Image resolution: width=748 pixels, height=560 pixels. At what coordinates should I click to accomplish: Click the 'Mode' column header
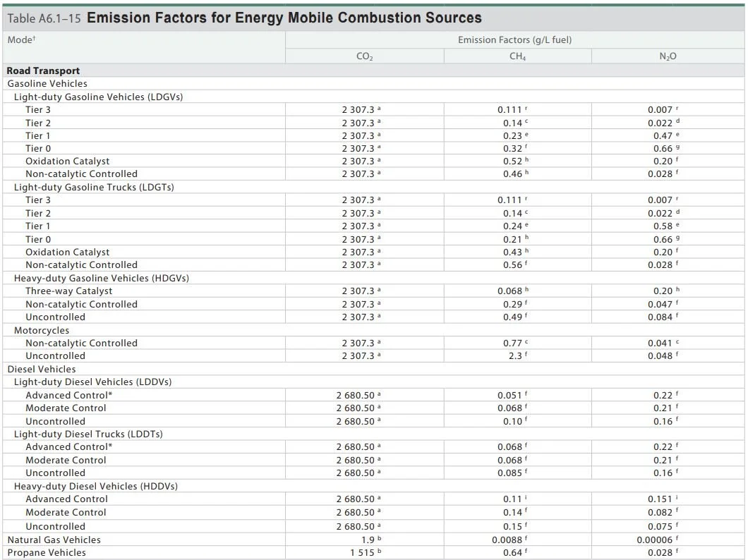tap(21, 39)
